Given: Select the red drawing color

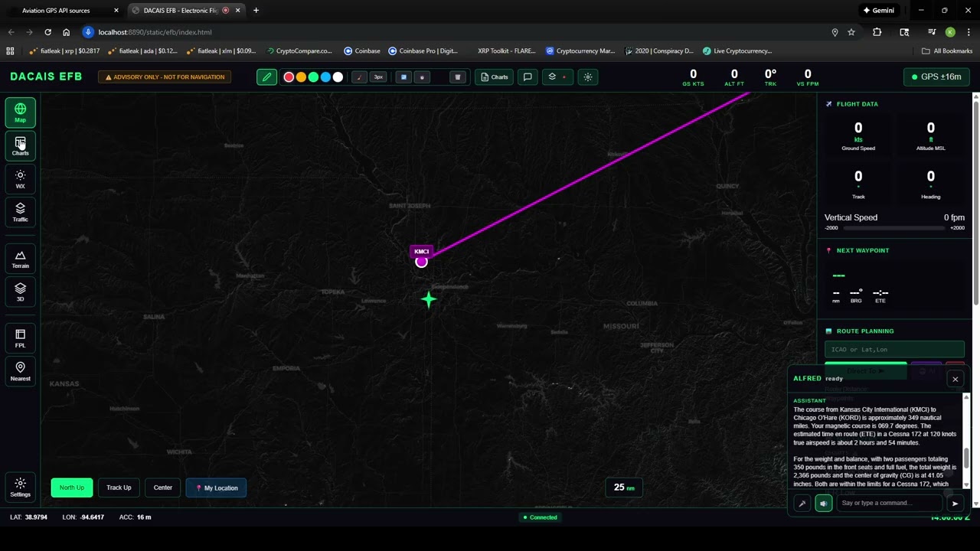Looking at the screenshot, I should 289,77.
